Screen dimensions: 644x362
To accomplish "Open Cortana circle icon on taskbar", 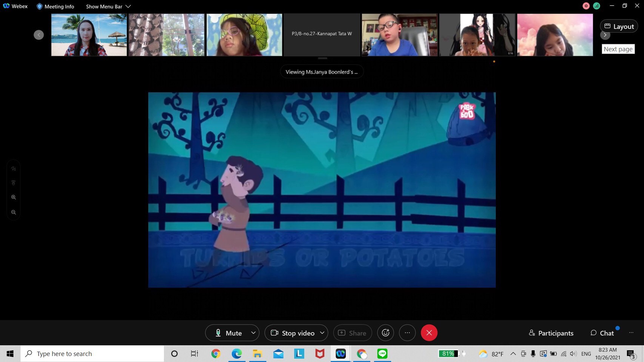I will (174, 354).
